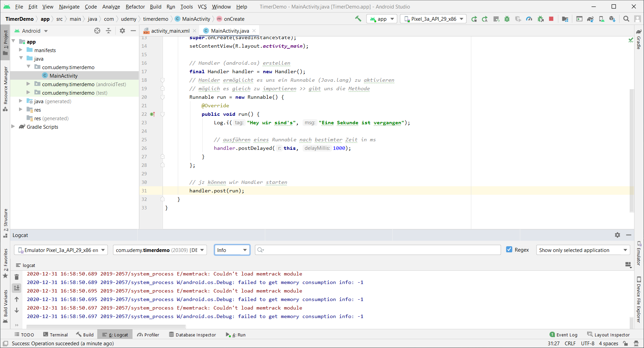Click the green Debug app bug icon

pos(507,19)
